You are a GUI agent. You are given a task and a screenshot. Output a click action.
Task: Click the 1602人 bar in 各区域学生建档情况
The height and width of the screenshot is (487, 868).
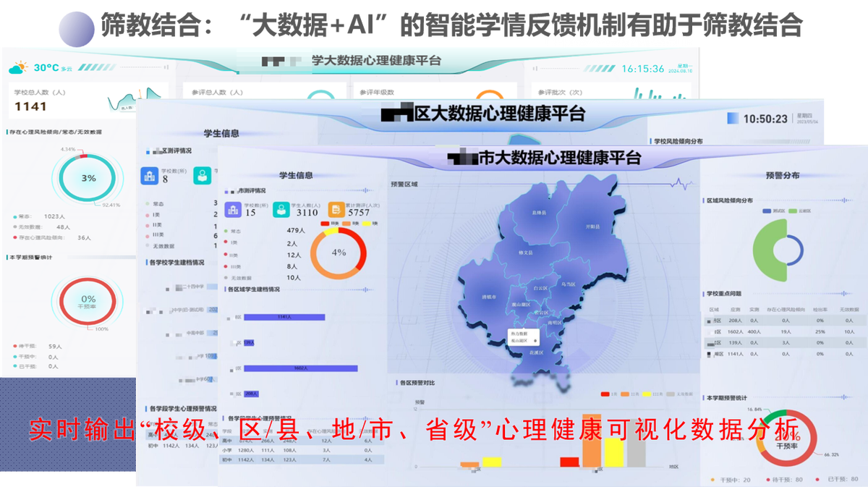301,368
